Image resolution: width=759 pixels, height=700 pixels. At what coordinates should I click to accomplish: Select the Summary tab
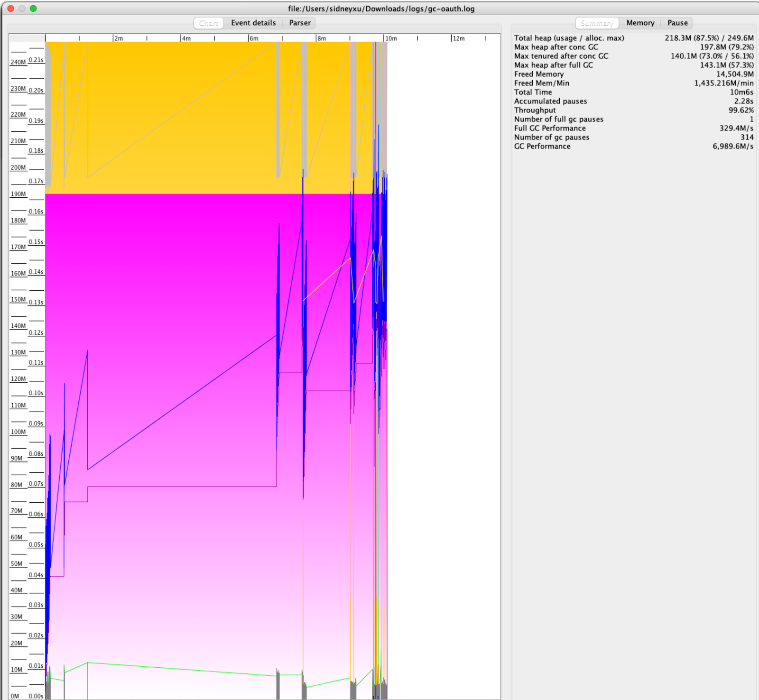click(x=597, y=23)
